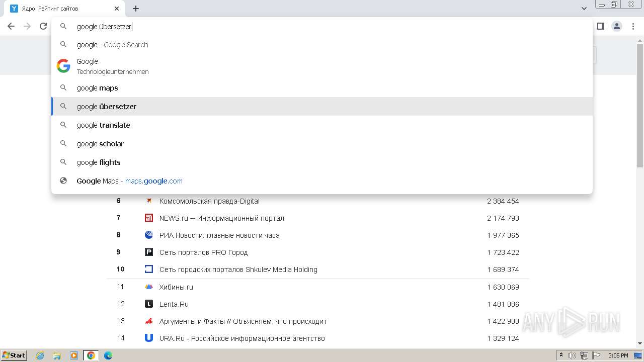Choose the 'google translate' suggestion
644x362 pixels.
(322, 125)
